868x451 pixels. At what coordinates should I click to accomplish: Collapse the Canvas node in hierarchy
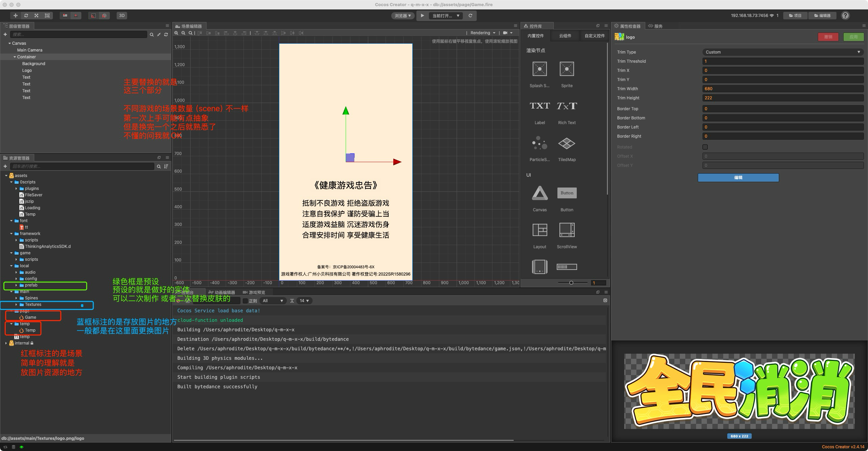coord(9,43)
